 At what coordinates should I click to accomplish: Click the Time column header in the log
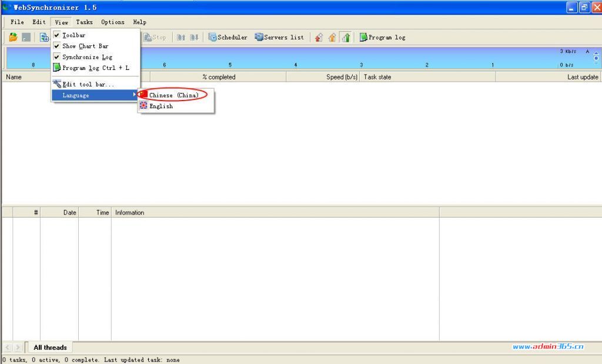[x=95, y=212]
